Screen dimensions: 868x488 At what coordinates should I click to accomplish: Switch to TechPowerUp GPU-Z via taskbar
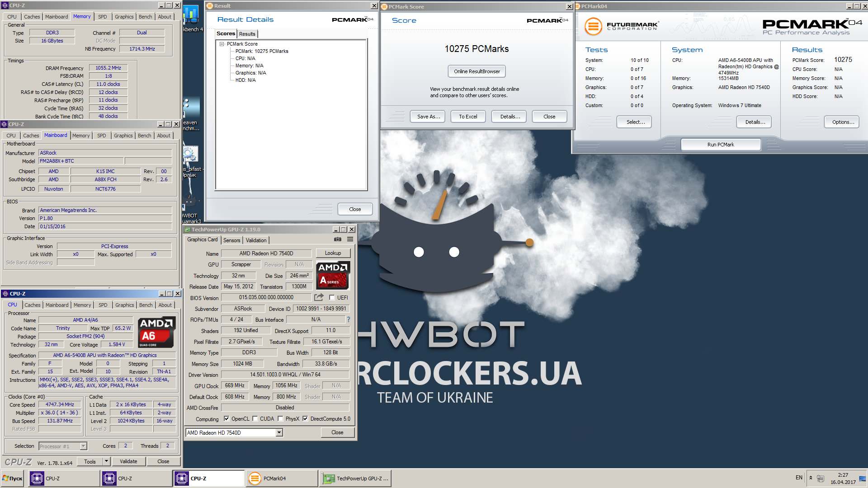tap(355, 479)
